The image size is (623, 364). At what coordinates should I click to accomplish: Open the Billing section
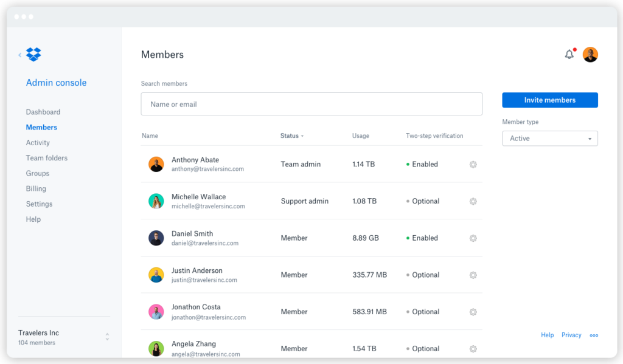coord(36,188)
